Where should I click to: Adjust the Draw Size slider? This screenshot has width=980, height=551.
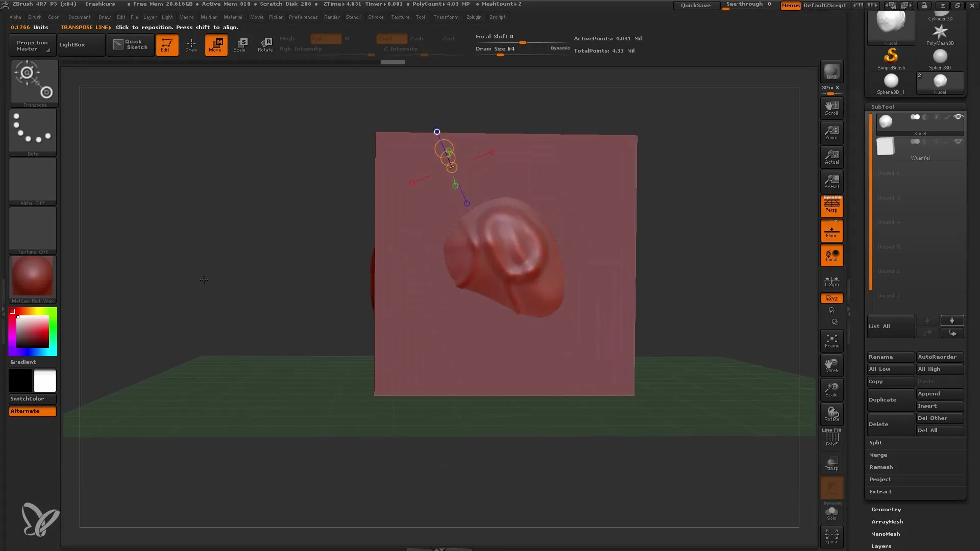click(x=522, y=51)
